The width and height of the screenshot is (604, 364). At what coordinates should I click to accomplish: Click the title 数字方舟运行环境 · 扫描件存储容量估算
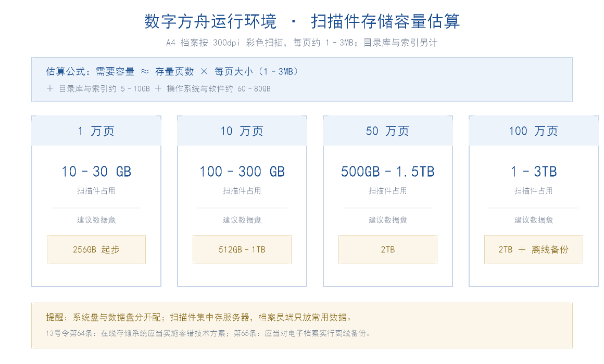pos(302,21)
